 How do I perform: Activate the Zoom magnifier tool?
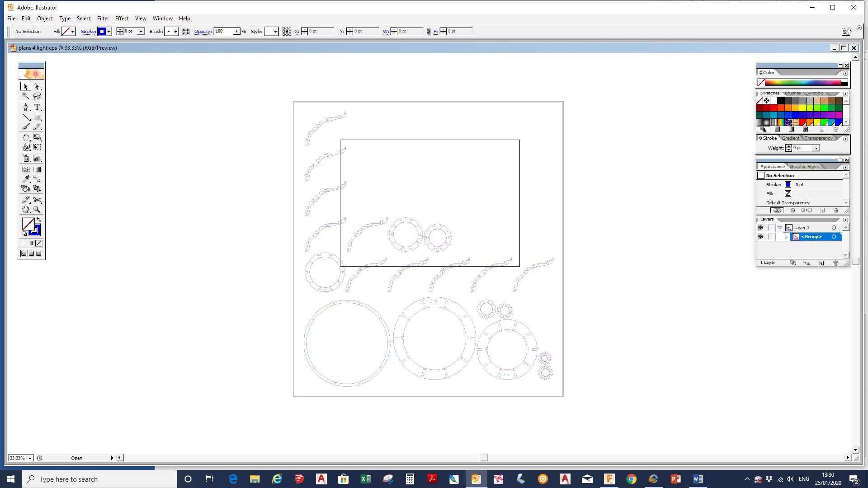(x=38, y=210)
